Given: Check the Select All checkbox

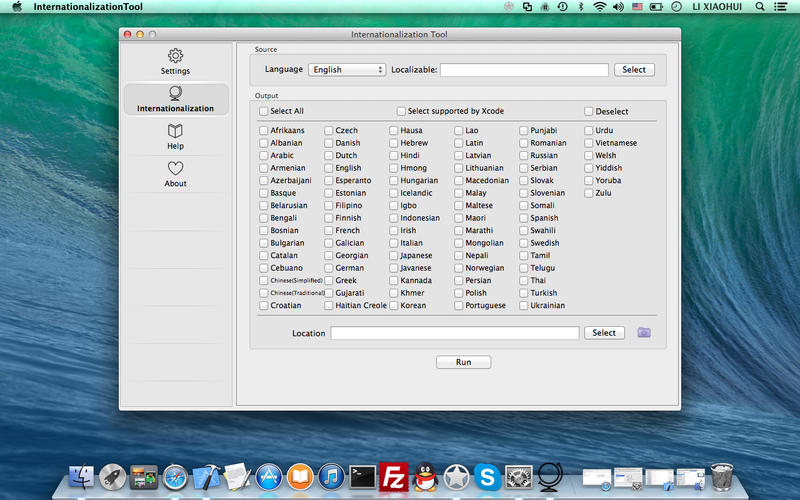Looking at the screenshot, I should [x=264, y=111].
